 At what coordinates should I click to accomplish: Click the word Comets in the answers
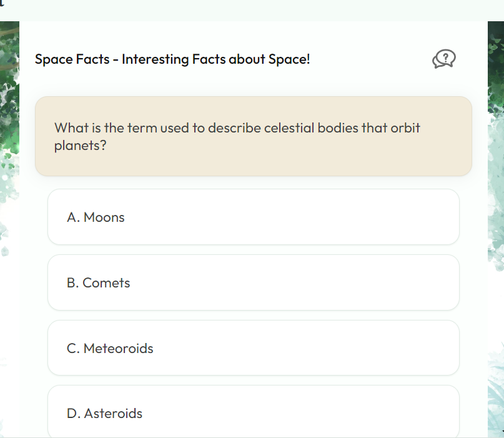tap(106, 283)
